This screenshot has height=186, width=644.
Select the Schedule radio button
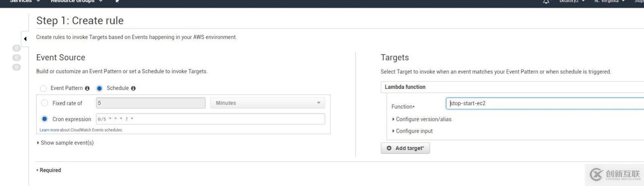99,88
